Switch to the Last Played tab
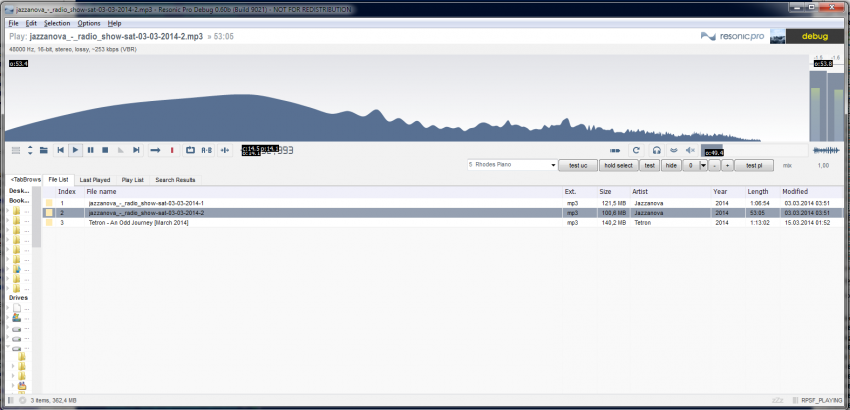 click(x=95, y=180)
